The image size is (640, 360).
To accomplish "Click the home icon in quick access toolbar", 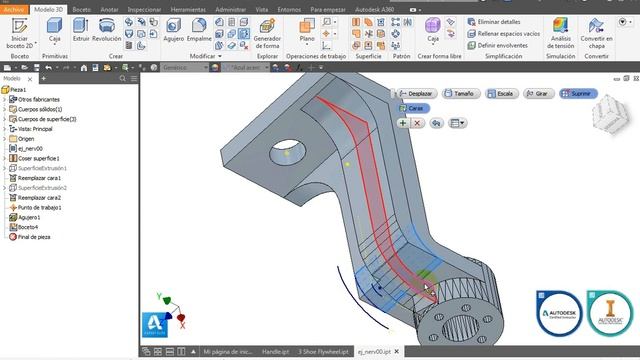I will [x=84, y=68].
